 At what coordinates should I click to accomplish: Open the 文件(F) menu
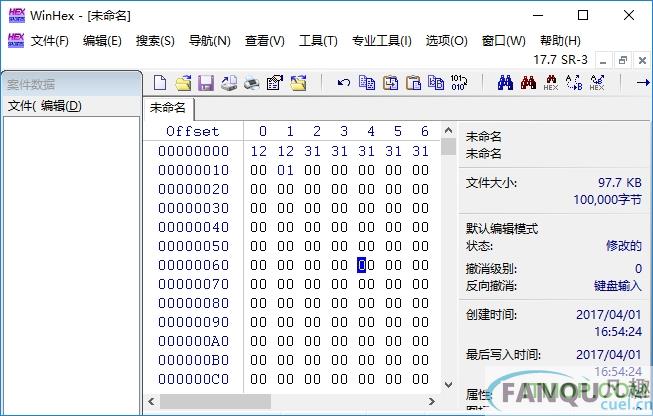pos(50,41)
